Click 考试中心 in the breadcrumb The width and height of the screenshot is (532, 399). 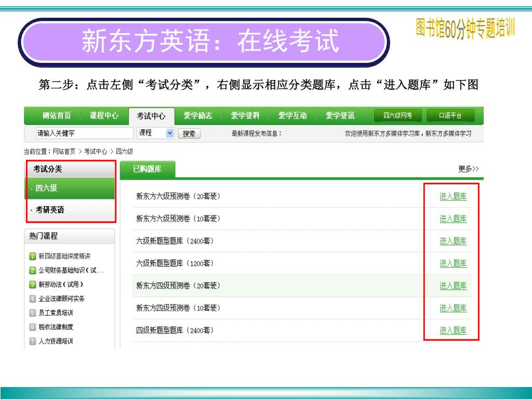tap(96, 151)
